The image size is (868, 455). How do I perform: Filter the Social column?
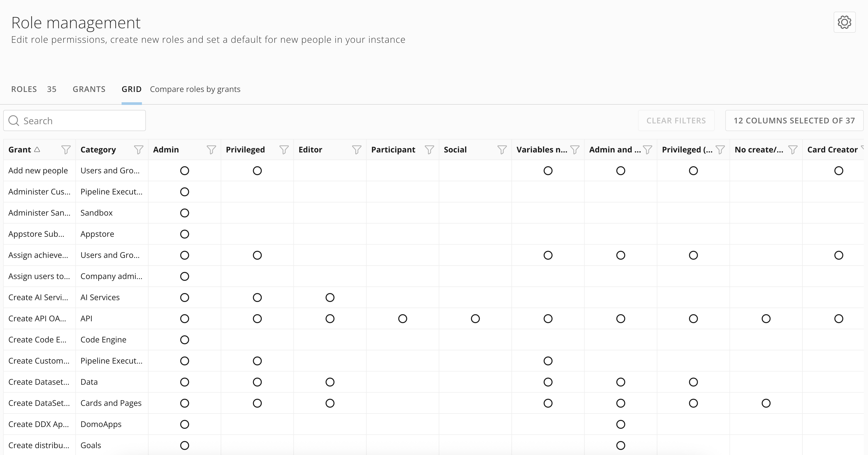tap(502, 150)
